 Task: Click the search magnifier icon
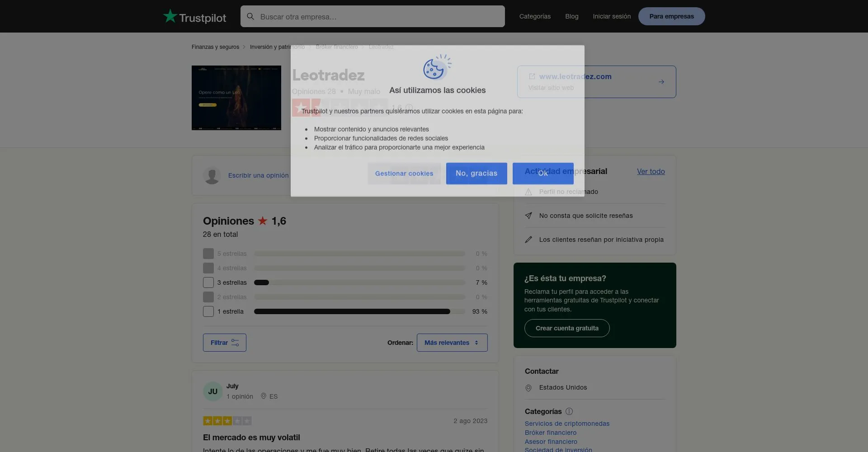(x=250, y=16)
